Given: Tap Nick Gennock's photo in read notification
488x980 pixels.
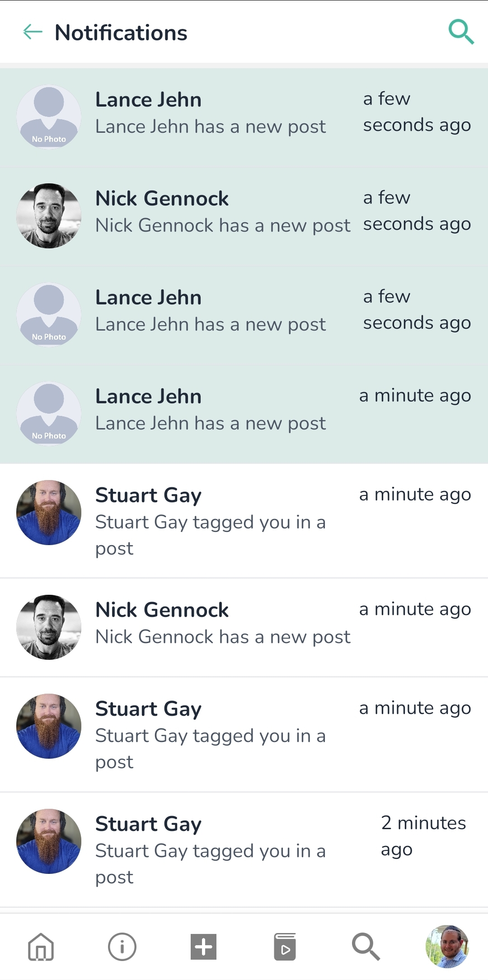Looking at the screenshot, I should tap(49, 627).
